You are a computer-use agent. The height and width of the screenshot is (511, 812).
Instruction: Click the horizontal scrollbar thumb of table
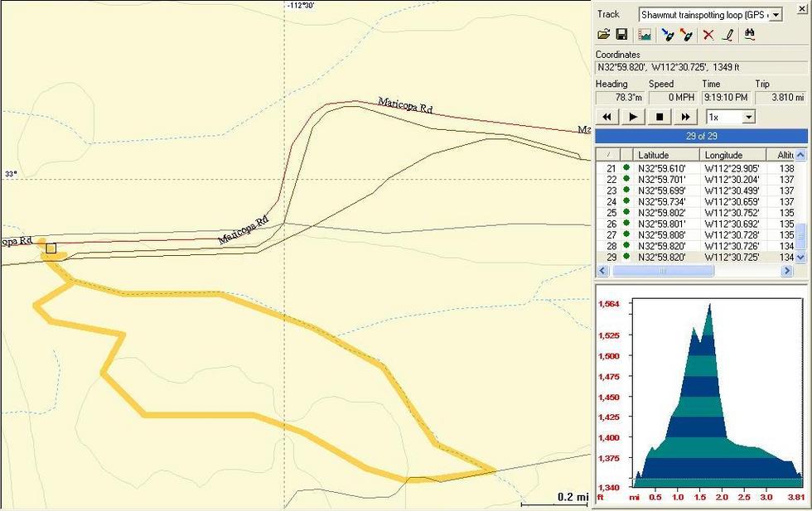pyautogui.click(x=663, y=270)
